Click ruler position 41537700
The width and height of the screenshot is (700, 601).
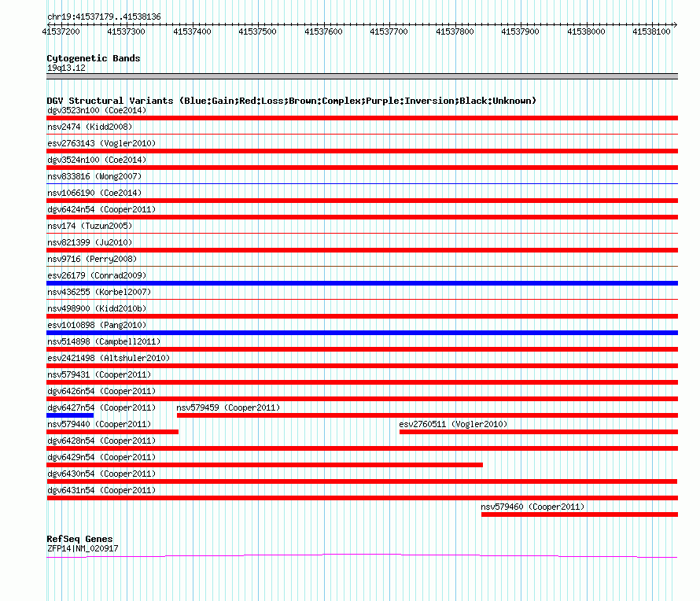[389, 31]
